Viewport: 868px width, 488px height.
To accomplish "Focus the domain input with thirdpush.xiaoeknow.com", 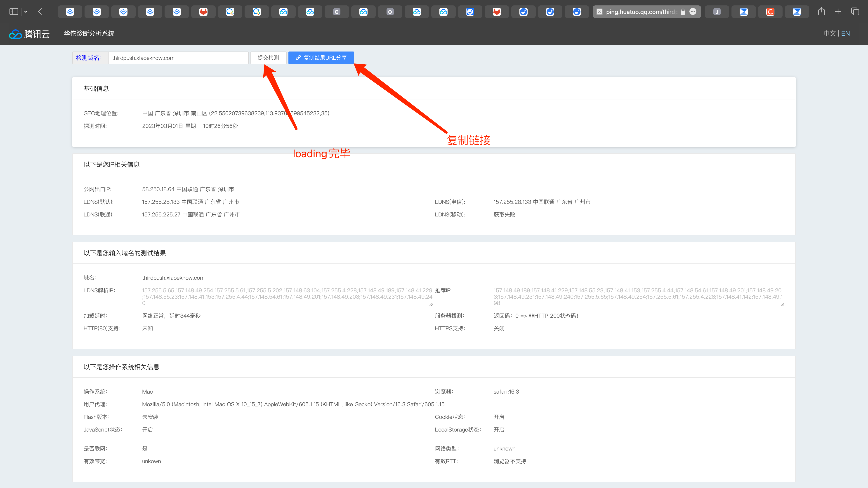I will coord(178,58).
